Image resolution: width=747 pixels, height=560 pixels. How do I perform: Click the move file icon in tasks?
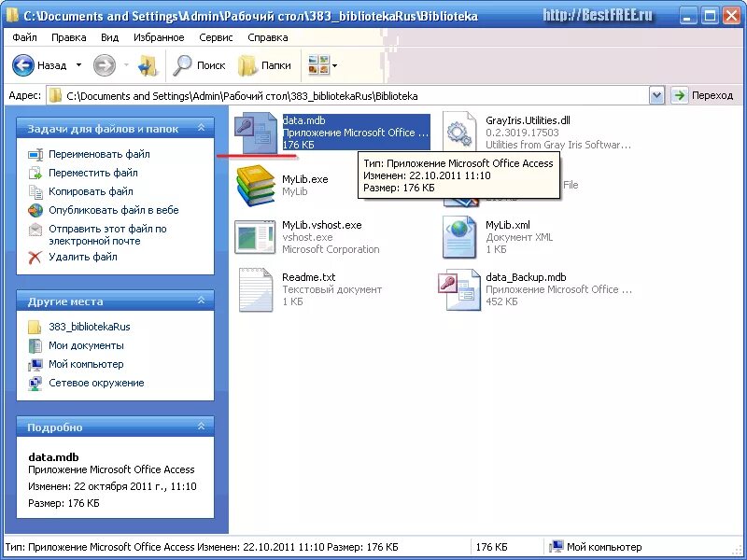click(35, 173)
